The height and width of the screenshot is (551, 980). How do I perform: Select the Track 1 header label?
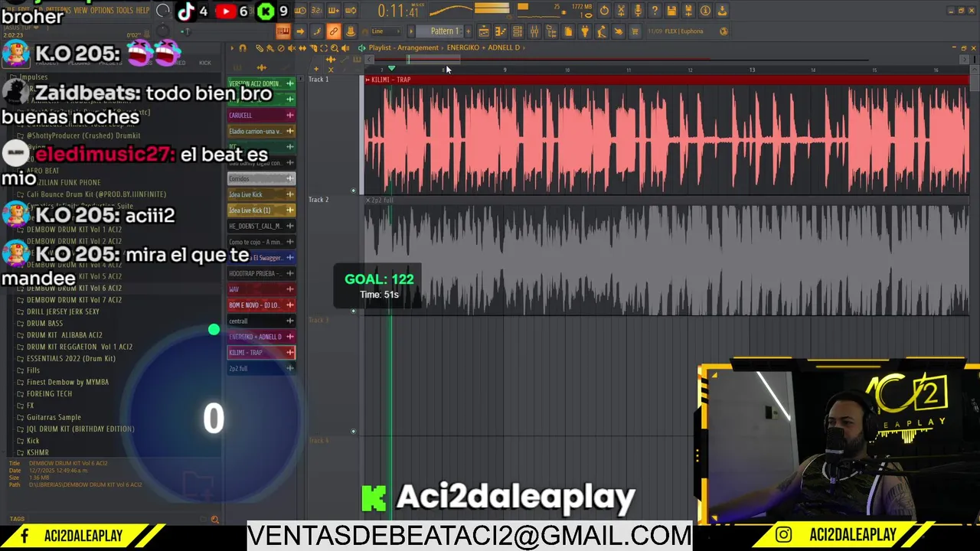point(318,80)
